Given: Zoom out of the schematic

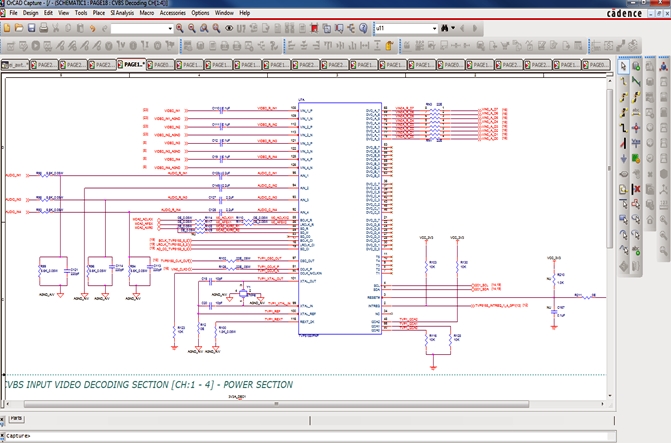Looking at the screenshot, I should [192, 28].
